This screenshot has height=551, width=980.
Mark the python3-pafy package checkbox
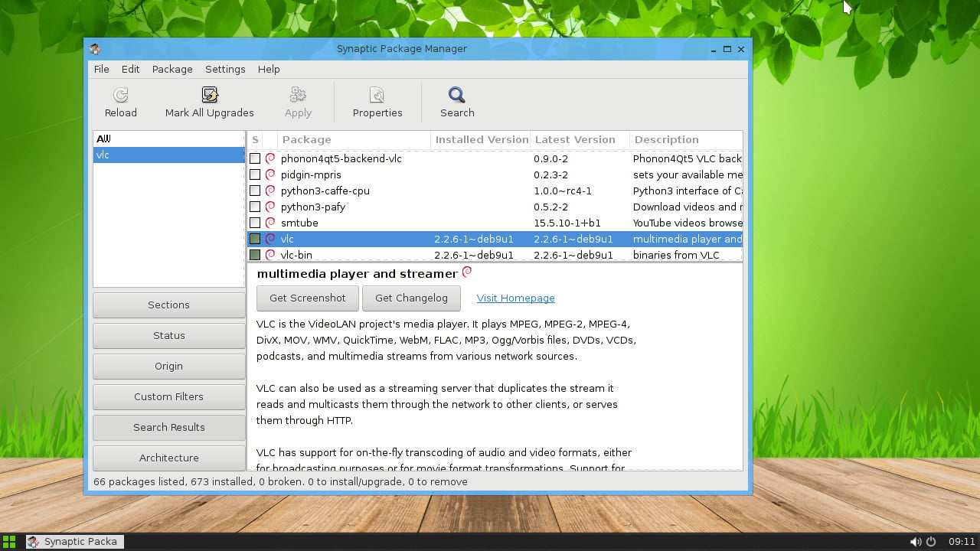click(x=255, y=207)
